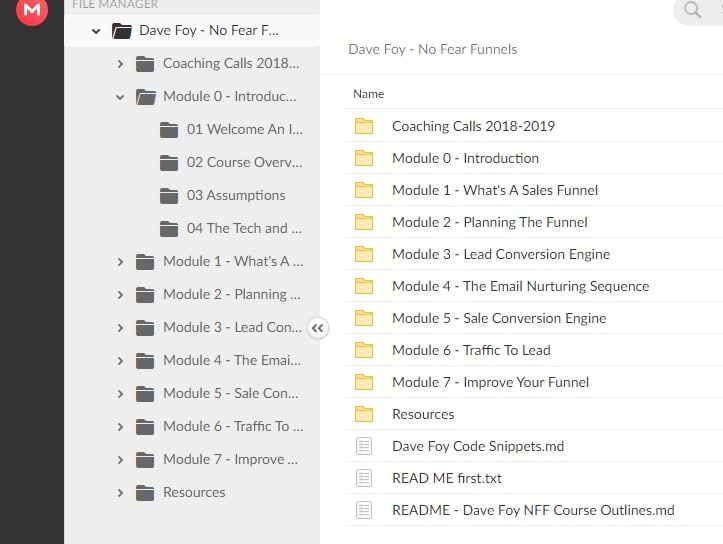
Task: Select 01 Welcome subfolder in sidebar
Action: [x=243, y=129]
